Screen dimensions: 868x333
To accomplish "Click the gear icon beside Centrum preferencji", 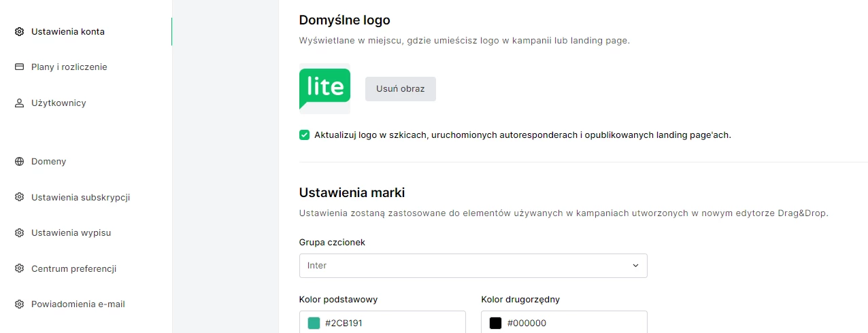I will click(x=20, y=269).
